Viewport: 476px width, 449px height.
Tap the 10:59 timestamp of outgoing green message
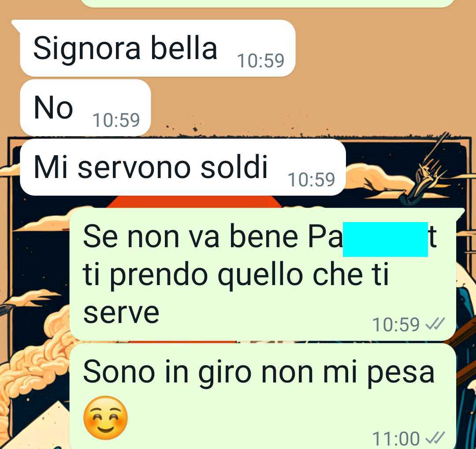[x=395, y=325]
